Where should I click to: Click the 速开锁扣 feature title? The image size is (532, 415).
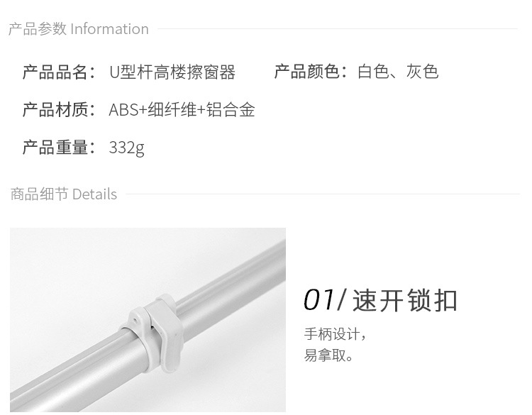click(405, 300)
